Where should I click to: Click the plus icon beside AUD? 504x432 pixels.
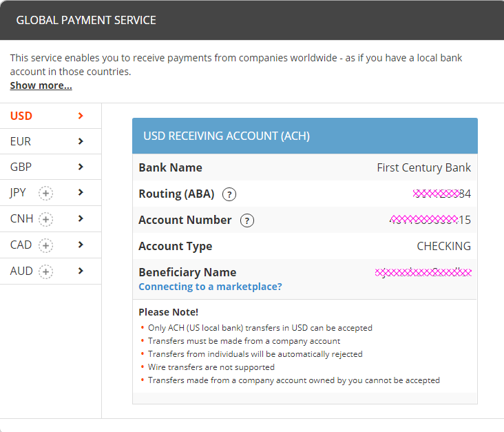coord(45,272)
